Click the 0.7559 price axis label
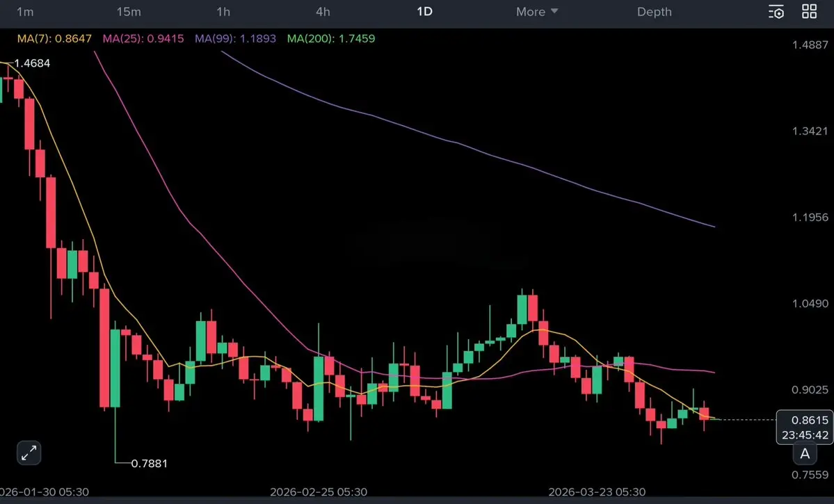 810,475
